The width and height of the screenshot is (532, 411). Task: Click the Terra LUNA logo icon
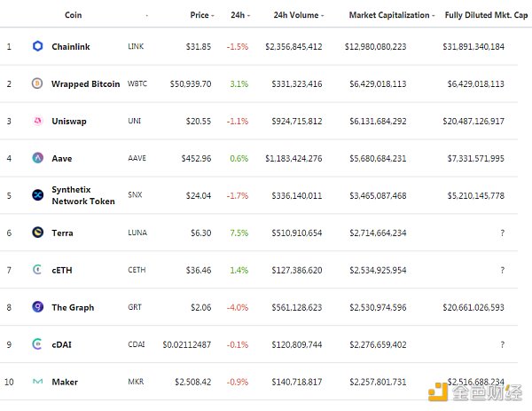click(x=37, y=233)
